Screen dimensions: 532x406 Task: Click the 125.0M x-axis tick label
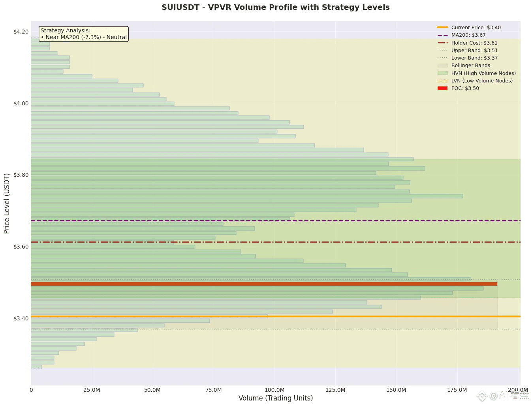[335, 390]
